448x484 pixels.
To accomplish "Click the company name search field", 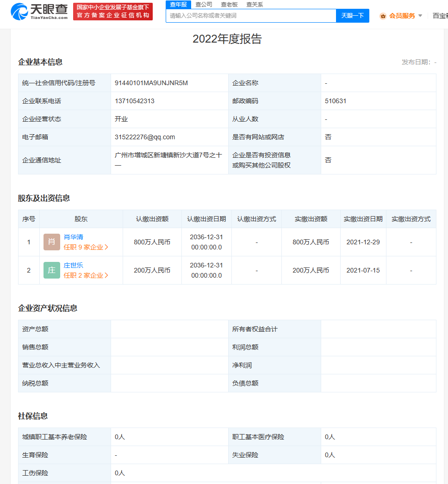I will pos(250,16).
